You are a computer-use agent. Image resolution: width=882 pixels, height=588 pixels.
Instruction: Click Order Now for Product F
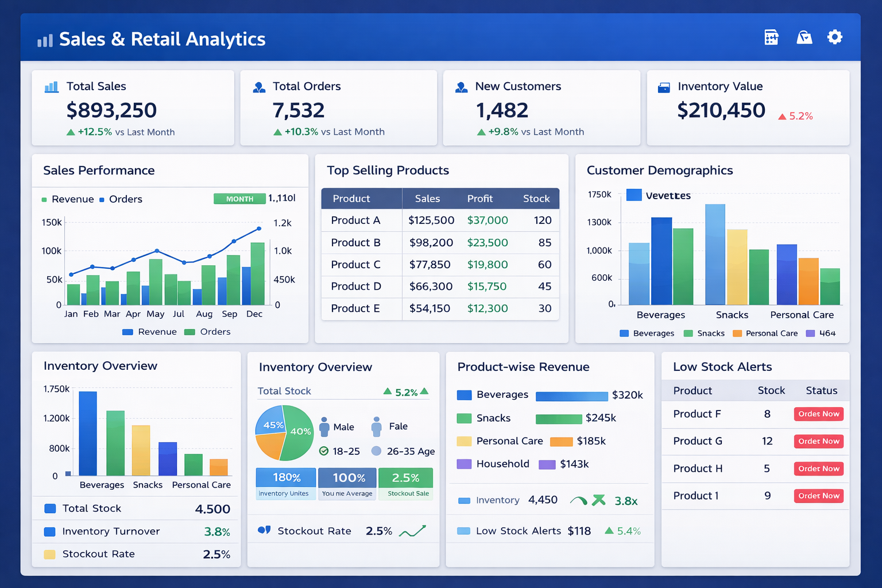(x=818, y=414)
